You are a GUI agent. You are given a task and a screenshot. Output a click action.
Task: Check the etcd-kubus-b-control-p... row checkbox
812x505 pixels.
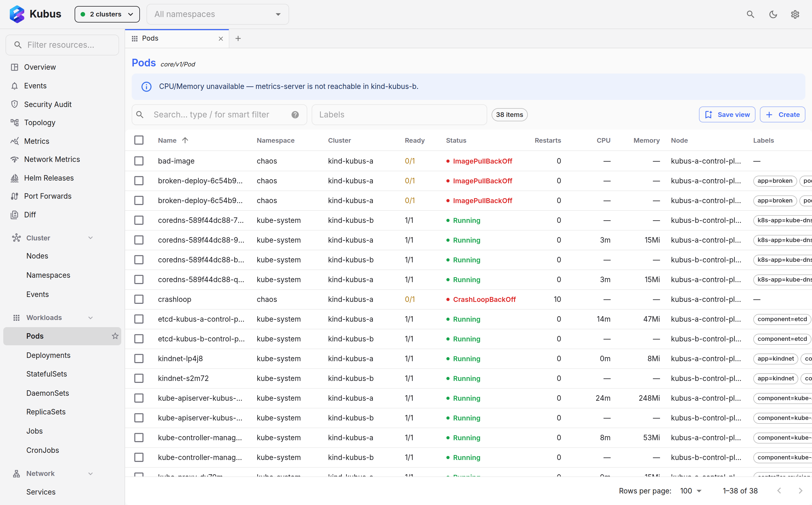coord(139,339)
